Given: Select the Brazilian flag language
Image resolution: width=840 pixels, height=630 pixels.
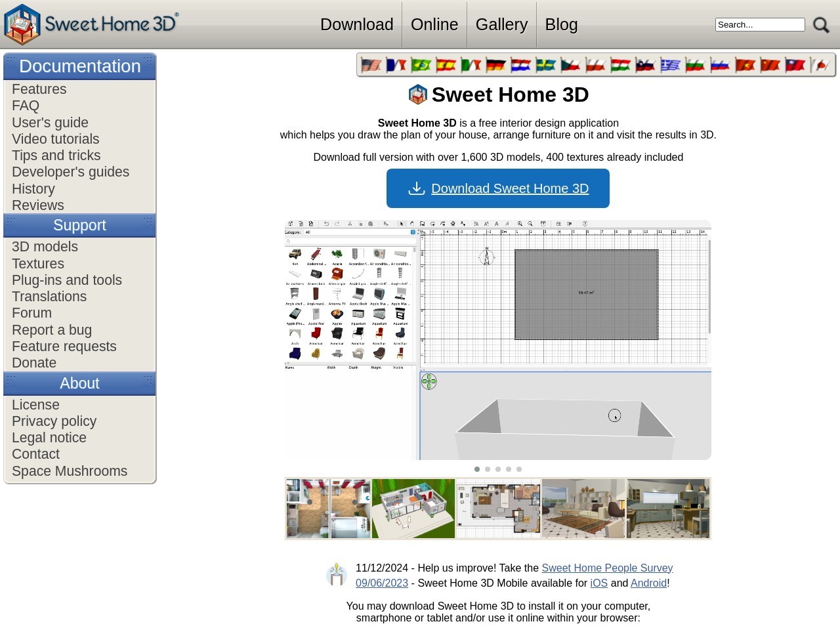Looking at the screenshot, I should tap(421, 65).
